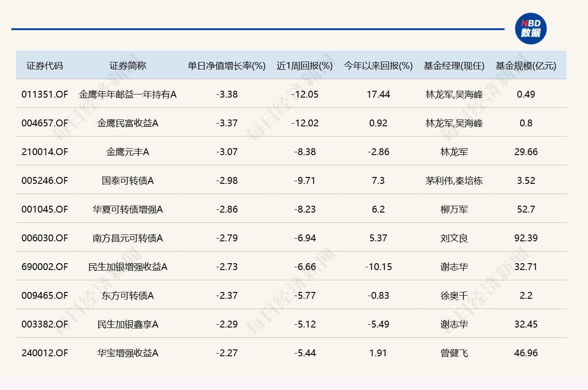The image size is (588, 390).
Task: Click fund size value 2.2
Action: pyautogui.click(x=526, y=296)
